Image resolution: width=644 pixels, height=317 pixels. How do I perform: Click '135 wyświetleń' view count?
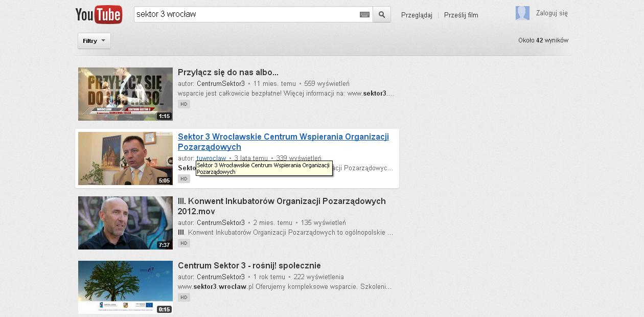click(x=323, y=222)
